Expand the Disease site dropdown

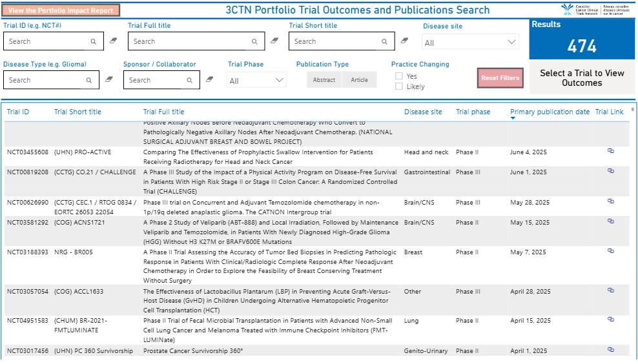[x=470, y=43]
